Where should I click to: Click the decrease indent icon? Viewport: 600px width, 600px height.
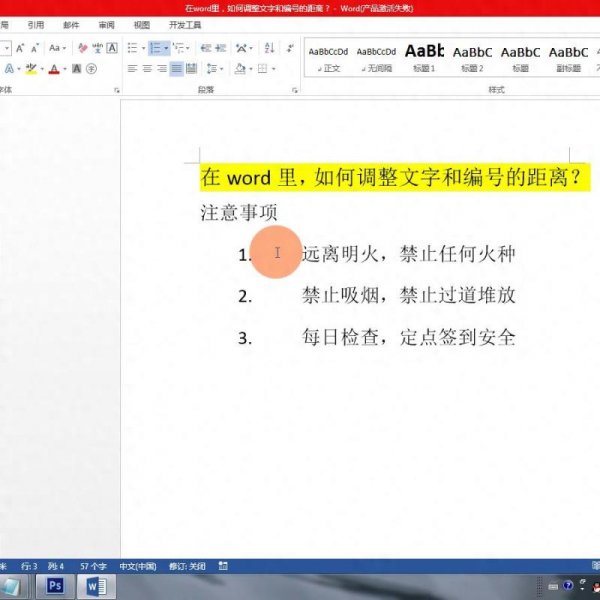(204, 48)
